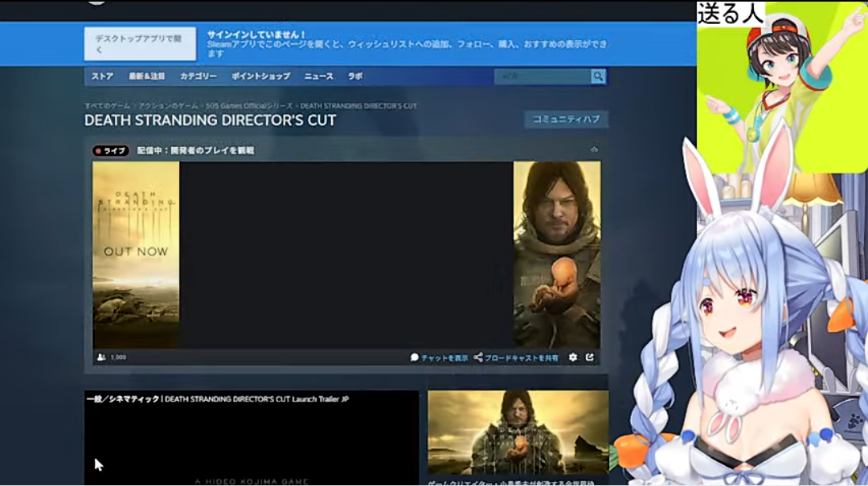The height and width of the screenshot is (486, 868).
Task: Click the ライブ badge
Action: tap(111, 150)
